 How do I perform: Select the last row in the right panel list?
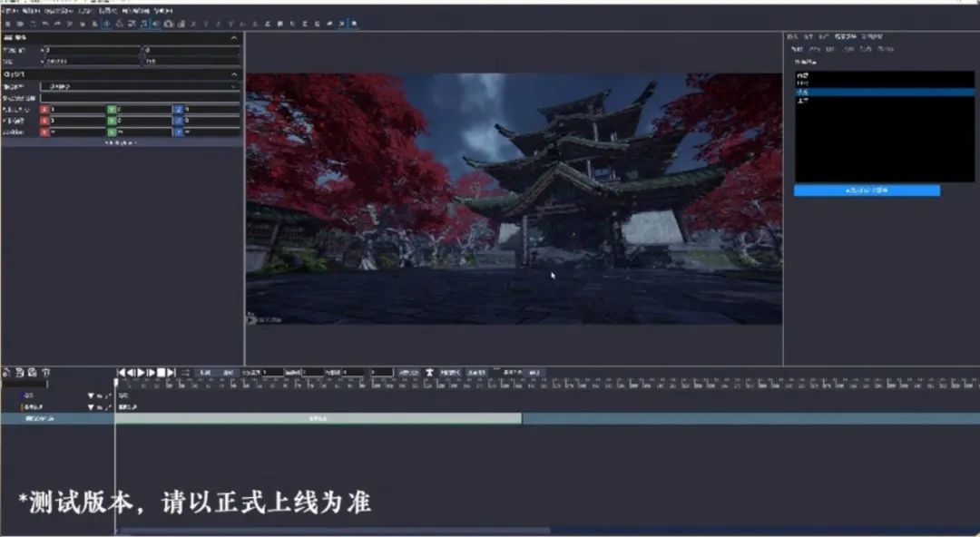(885, 100)
